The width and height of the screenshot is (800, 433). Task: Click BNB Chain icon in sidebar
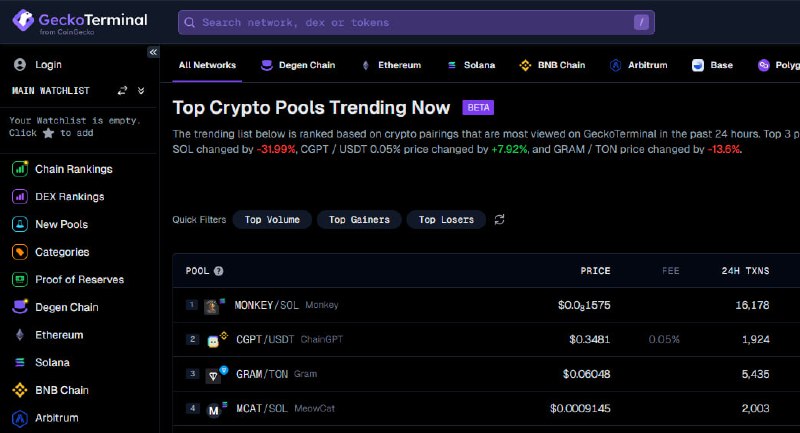point(20,390)
